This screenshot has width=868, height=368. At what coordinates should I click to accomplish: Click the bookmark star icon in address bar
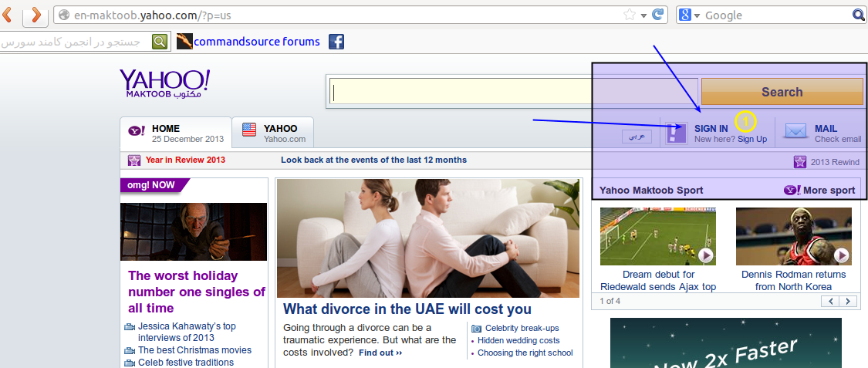(629, 15)
